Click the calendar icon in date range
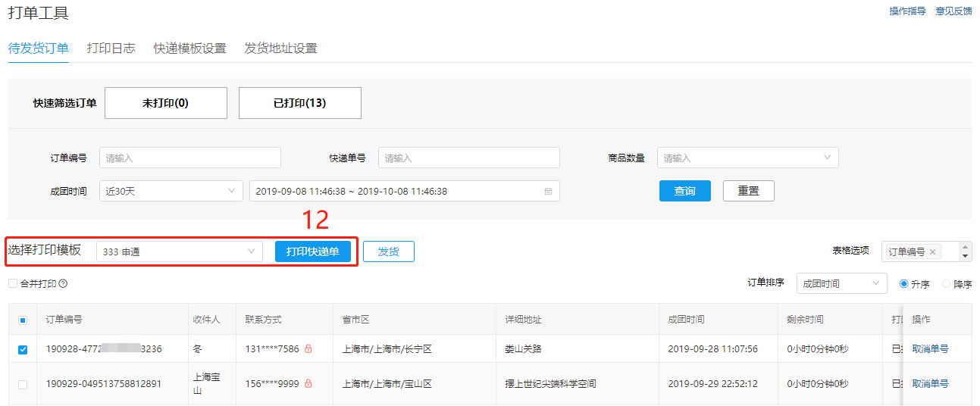This screenshot has width=980, height=406. (x=548, y=192)
